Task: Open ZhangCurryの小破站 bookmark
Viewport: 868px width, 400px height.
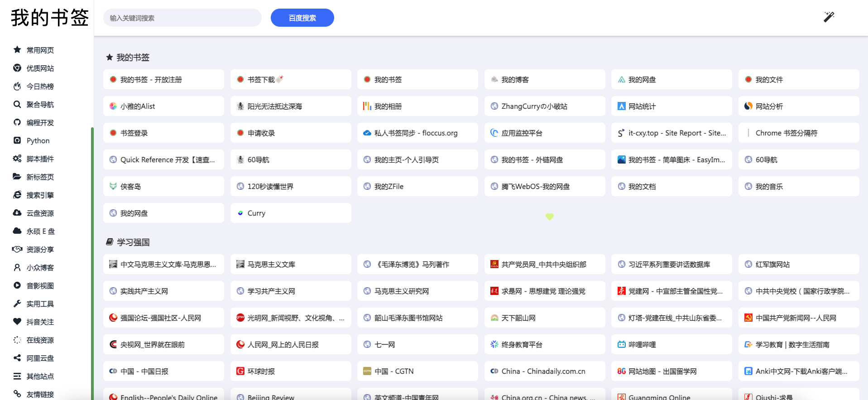Action: [x=545, y=106]
